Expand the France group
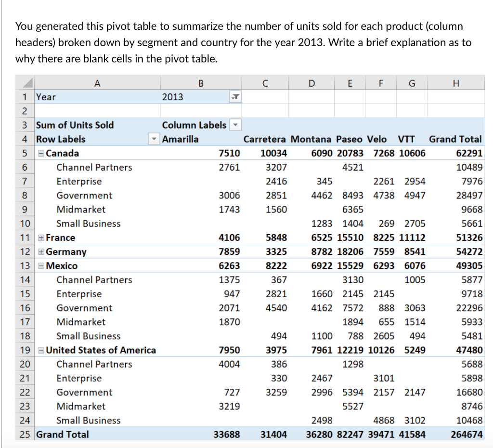 41,238
